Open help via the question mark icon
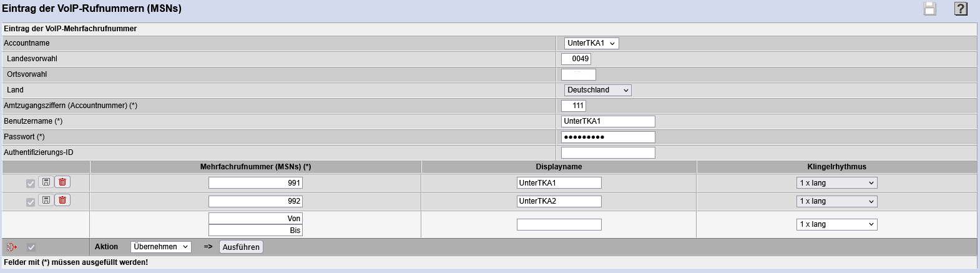The height and width of the screenshot is (273, 980). pos(961,9)
